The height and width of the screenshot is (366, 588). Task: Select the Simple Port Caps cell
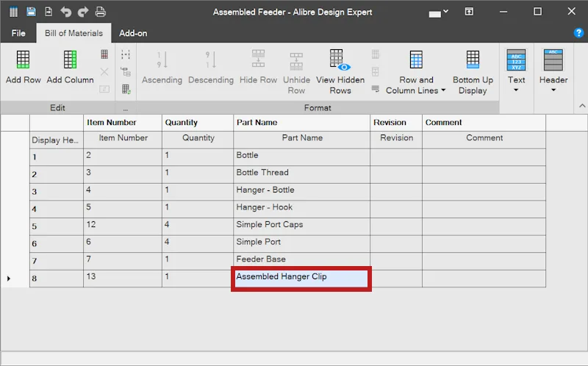[x=301, y=226]
